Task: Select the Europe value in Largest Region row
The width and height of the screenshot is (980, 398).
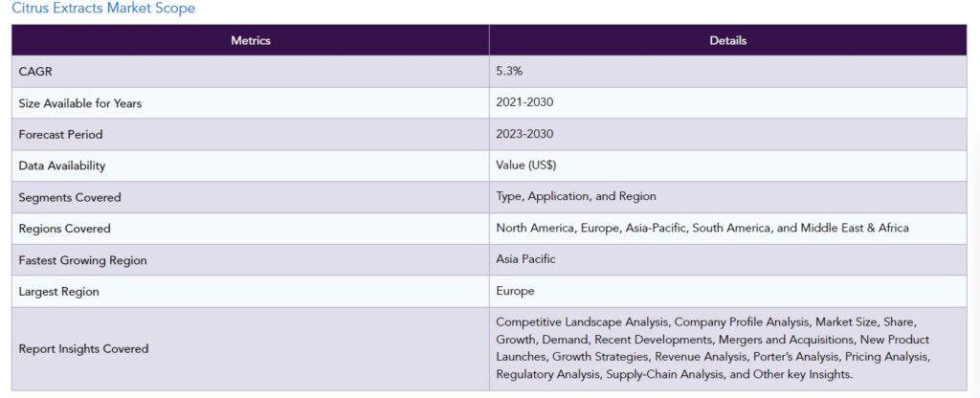Action: tap(515, 291)
